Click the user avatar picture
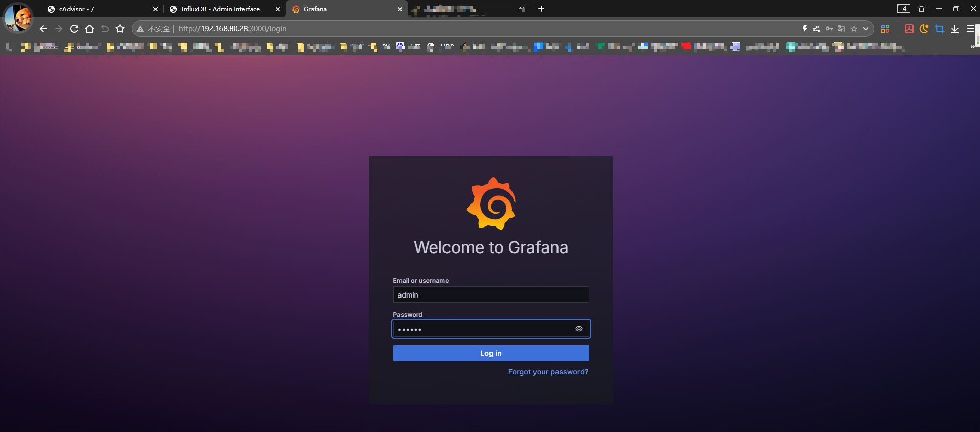Screen dimensions: 980x432 (18, 17)
